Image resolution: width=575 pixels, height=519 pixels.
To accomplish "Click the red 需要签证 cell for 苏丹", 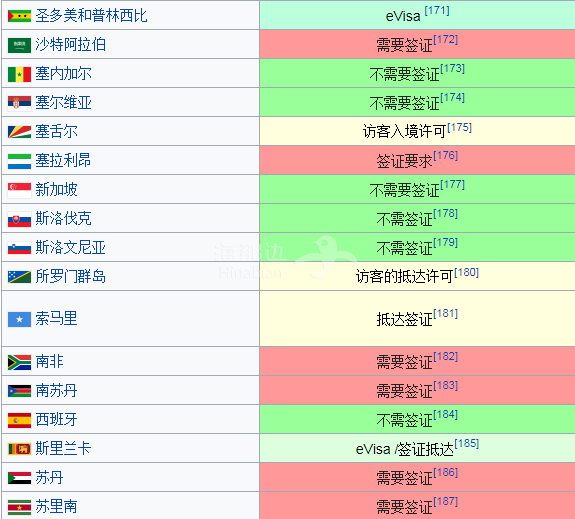I will (x=417, y=478).
